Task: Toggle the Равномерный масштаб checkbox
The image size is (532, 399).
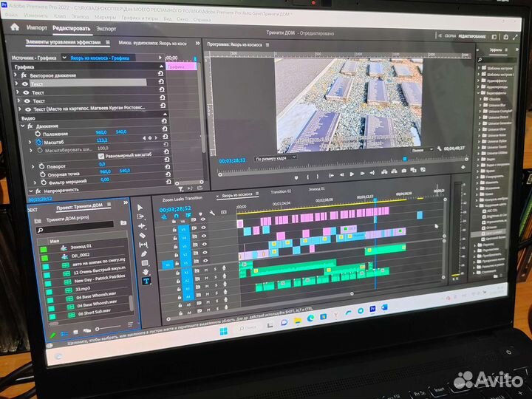Action: (101, 156)
